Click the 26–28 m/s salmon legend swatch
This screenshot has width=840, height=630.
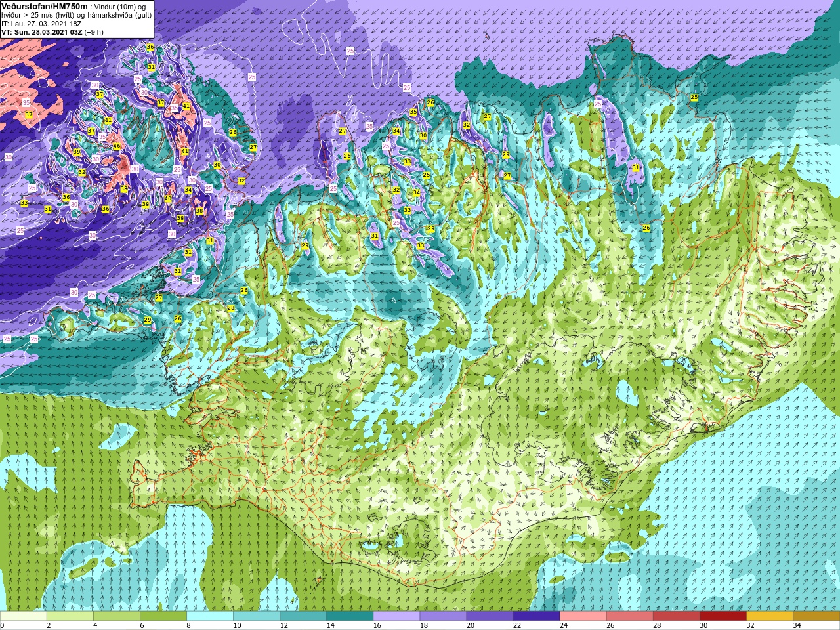[x=629, y=616]
